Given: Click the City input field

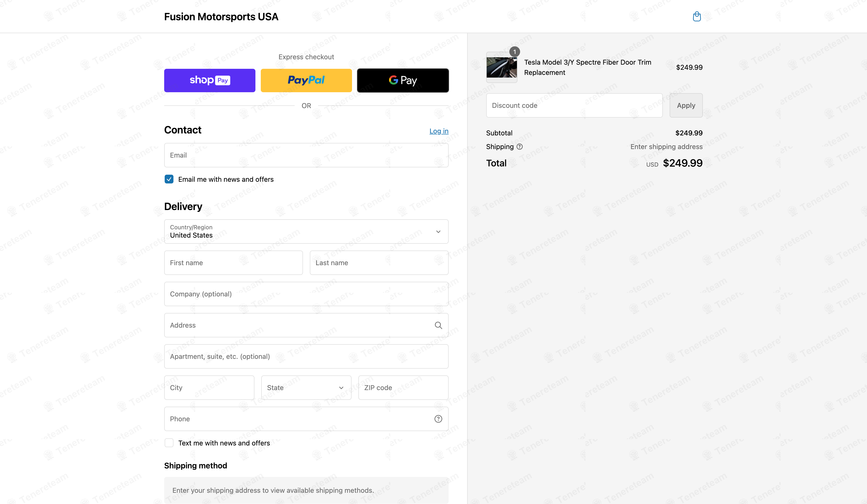Looking at the screenshot, I should coord(209,388).
